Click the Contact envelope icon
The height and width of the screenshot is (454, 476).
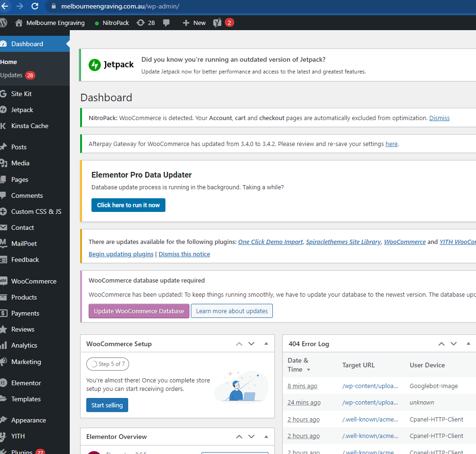3,227
